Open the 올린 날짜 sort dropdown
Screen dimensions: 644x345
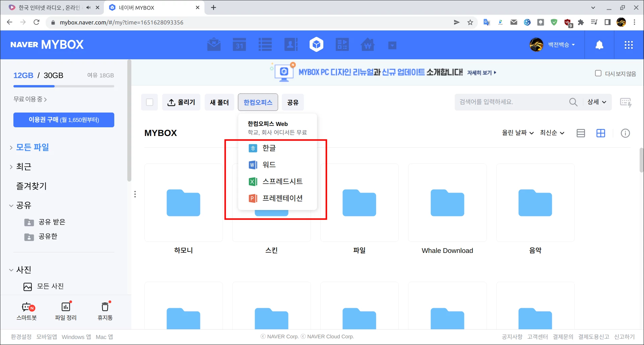click(518, 133)
